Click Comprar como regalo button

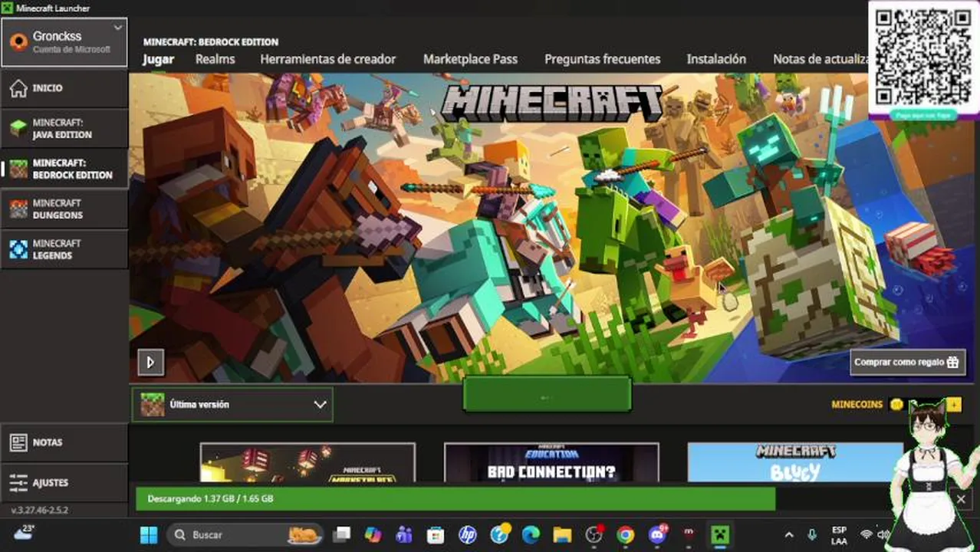907,362
